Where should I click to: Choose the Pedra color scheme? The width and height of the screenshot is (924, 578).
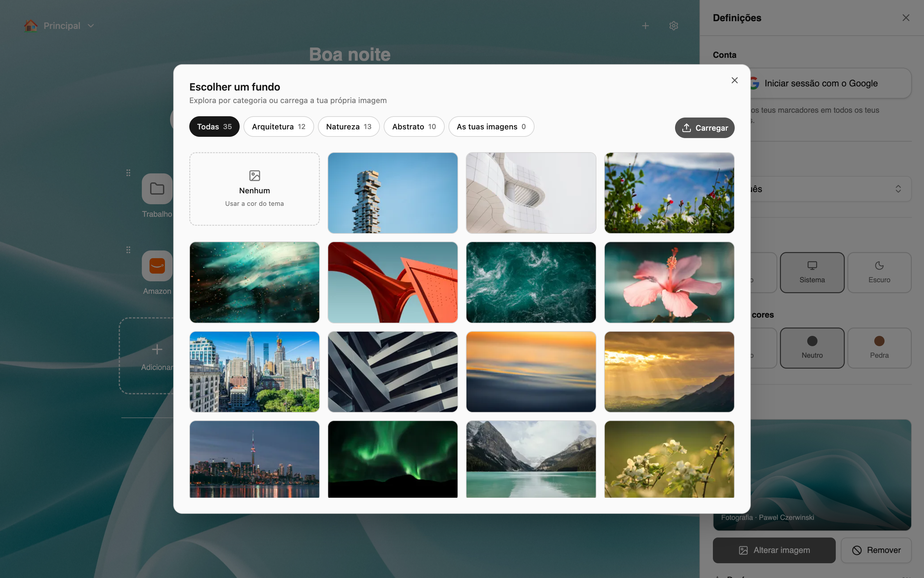tap(879, 348)
